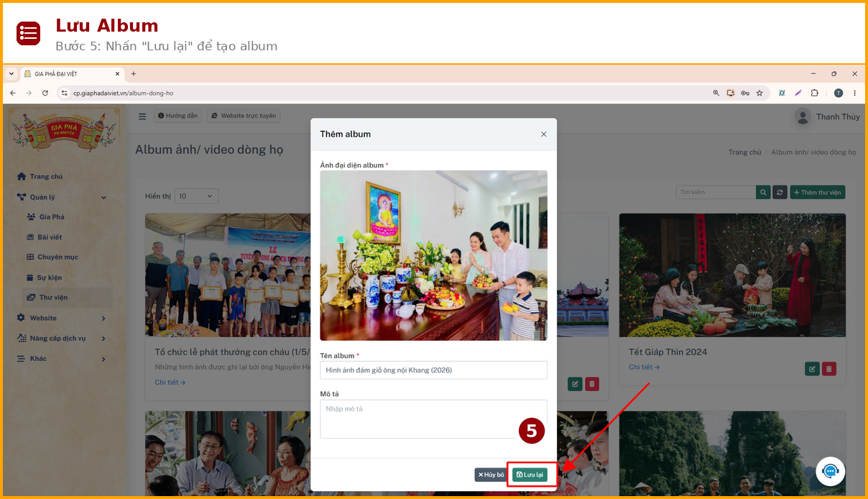Click Trang chủ breadcrumb link

[744, 152]
